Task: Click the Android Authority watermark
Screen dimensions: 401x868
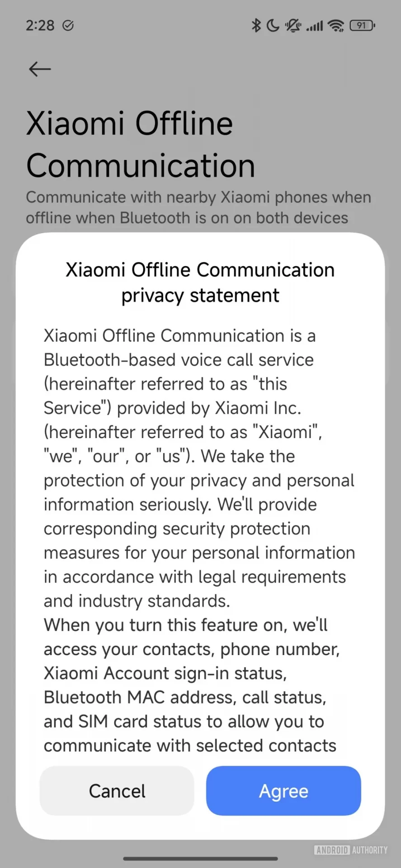Action: 351,850
